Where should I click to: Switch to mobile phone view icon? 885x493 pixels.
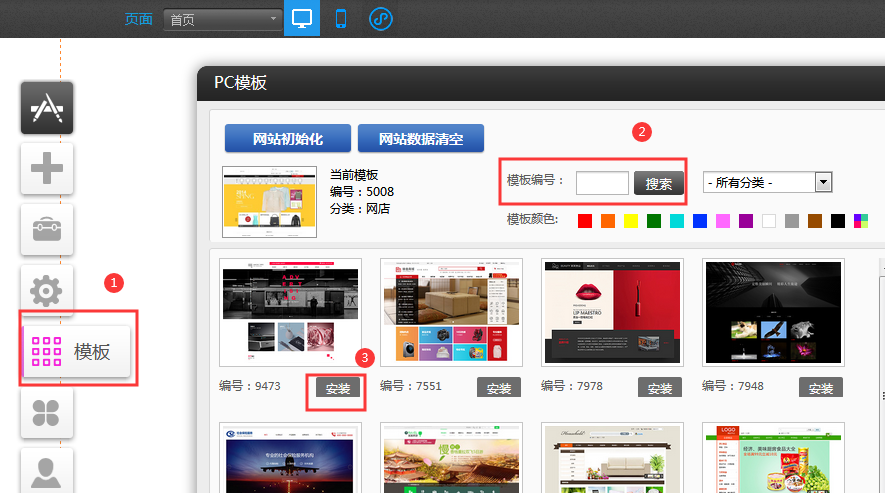tap(341, 19)
